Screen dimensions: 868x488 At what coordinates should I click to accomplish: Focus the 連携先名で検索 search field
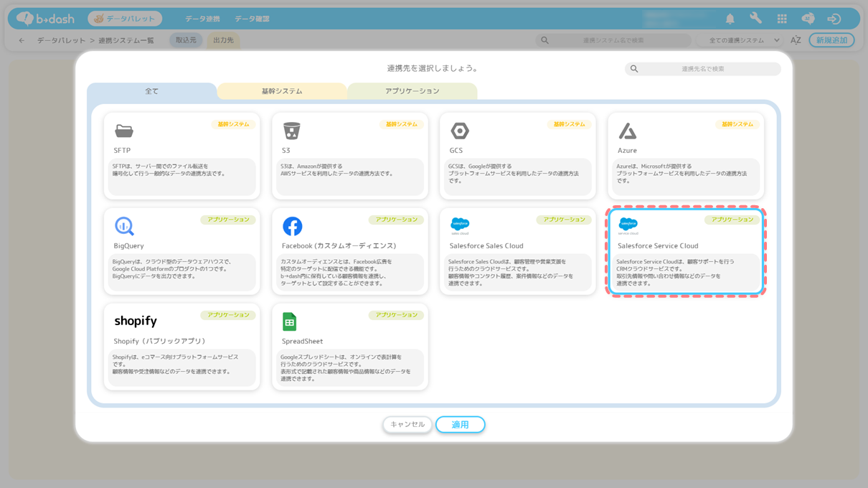[x=703, y=69]
